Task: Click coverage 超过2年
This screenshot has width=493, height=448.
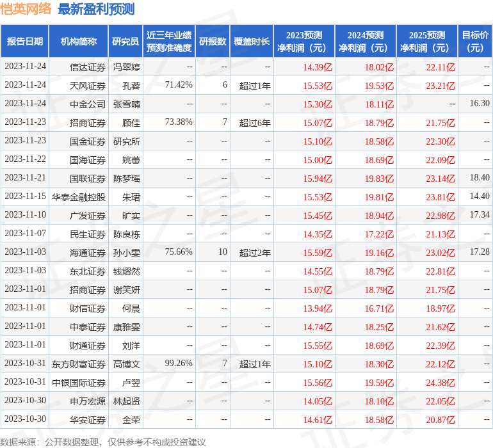Action: coord(255,253)
